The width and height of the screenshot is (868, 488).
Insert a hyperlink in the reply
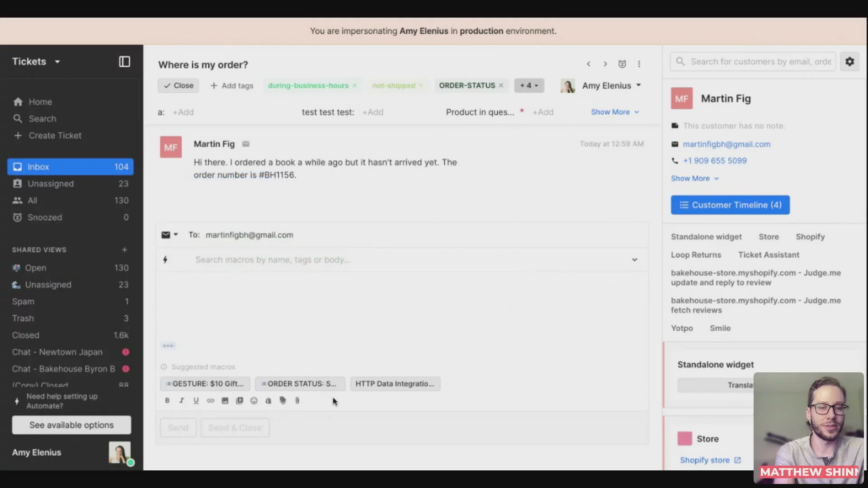(211, 400)
